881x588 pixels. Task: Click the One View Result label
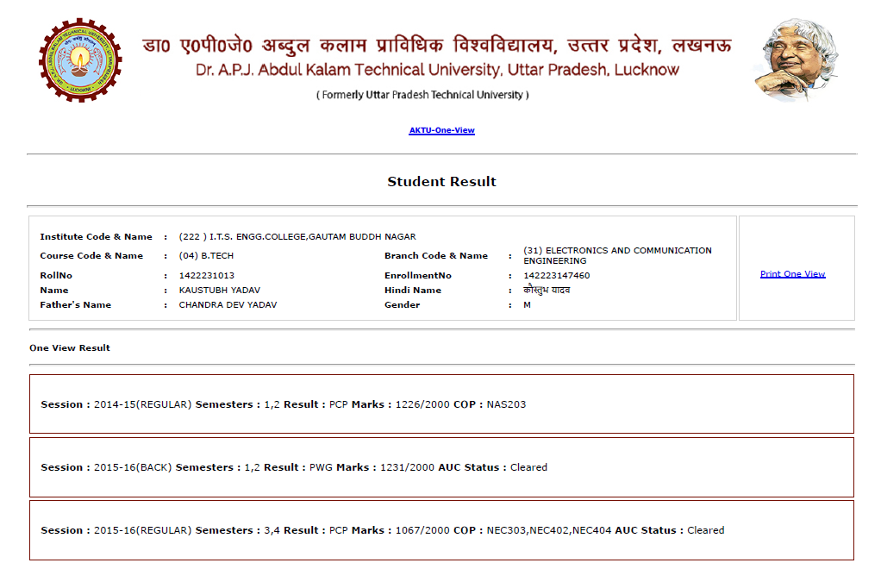pyautogui.click(x=70, y=348)
